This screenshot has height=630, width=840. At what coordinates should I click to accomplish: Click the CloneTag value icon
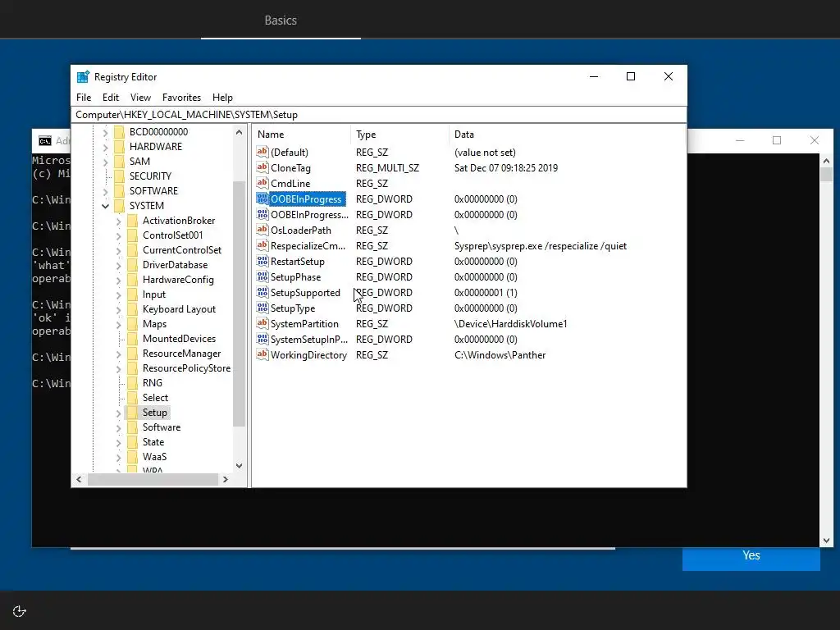pyautogui.click(x=262, y=167)
